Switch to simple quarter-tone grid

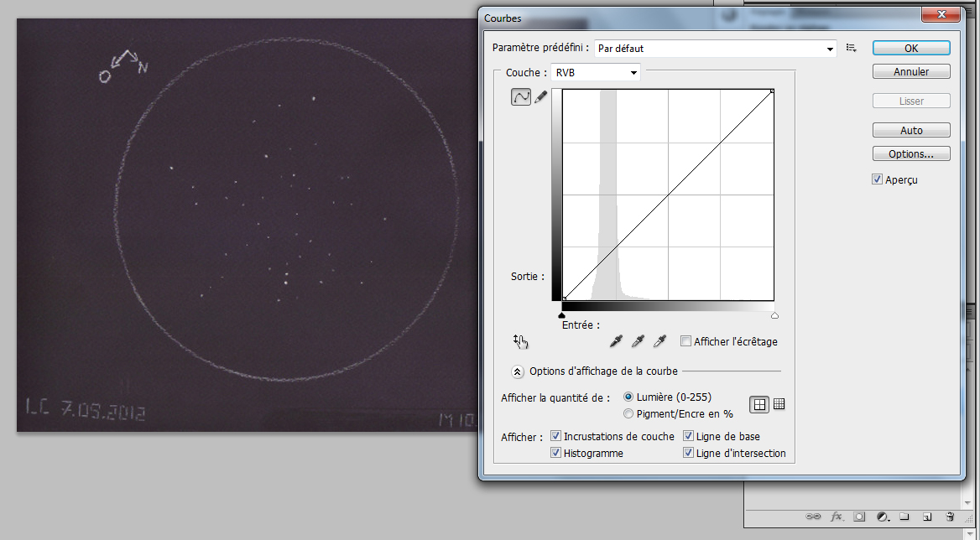pos(759,404)
